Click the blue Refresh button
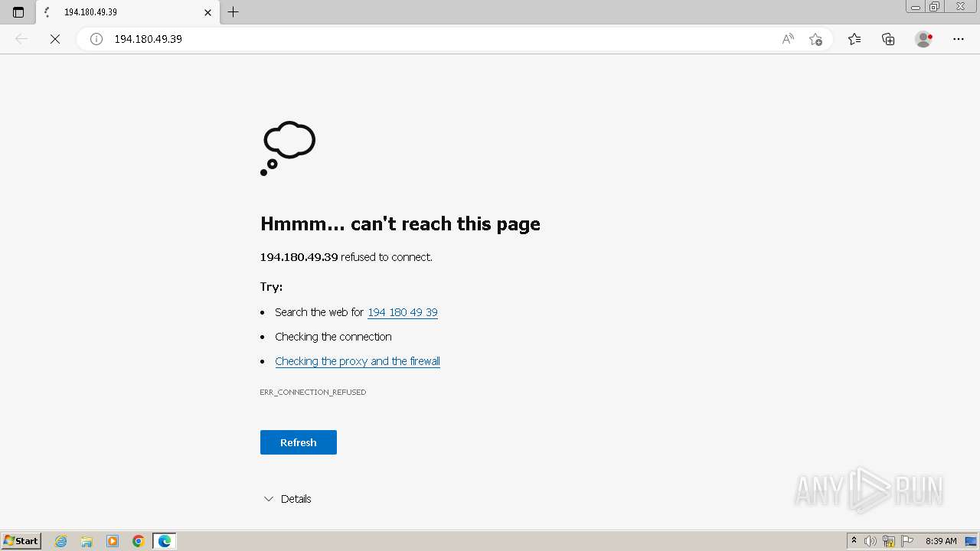 (x=299, y=442)
